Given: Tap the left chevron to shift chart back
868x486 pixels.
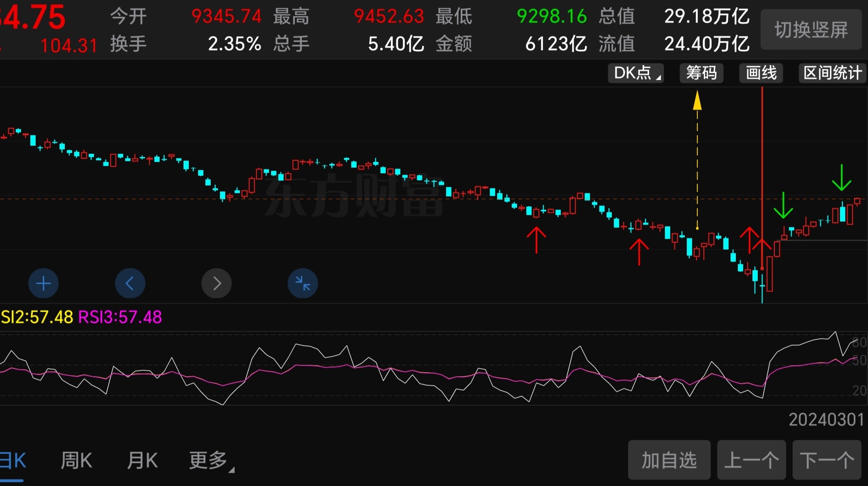Looking at the screenshot, I should 130,283.
